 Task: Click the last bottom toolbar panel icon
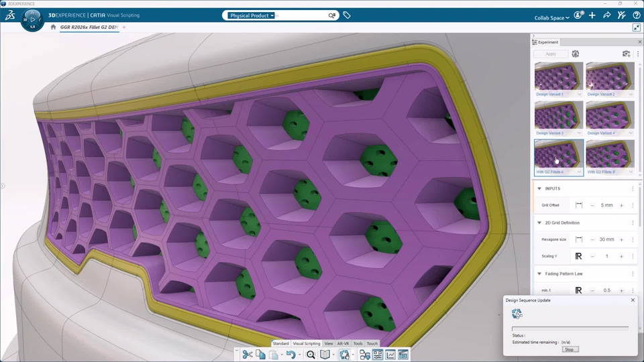[403, 354]
